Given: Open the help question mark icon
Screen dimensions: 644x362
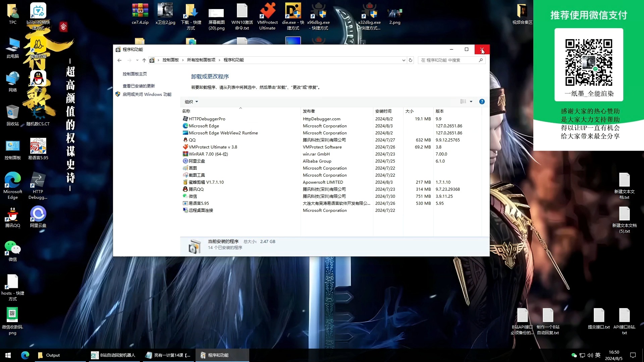Looking at the screenshot, I should [482, 102].
